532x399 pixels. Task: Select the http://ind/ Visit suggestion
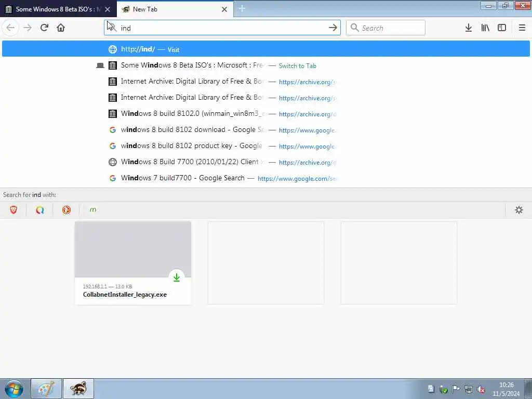265,49
